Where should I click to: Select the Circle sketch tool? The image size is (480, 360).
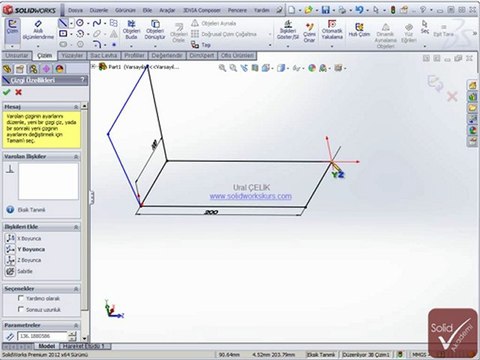pos(80,23)
